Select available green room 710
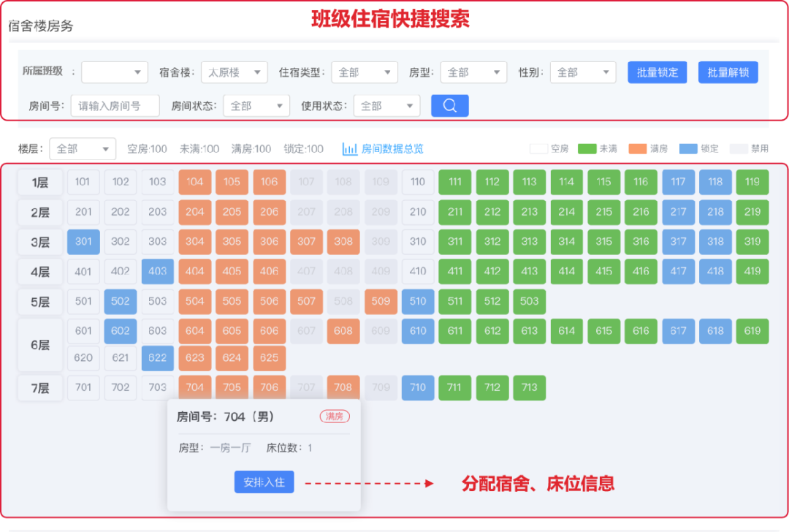 (x=418, y=388)
